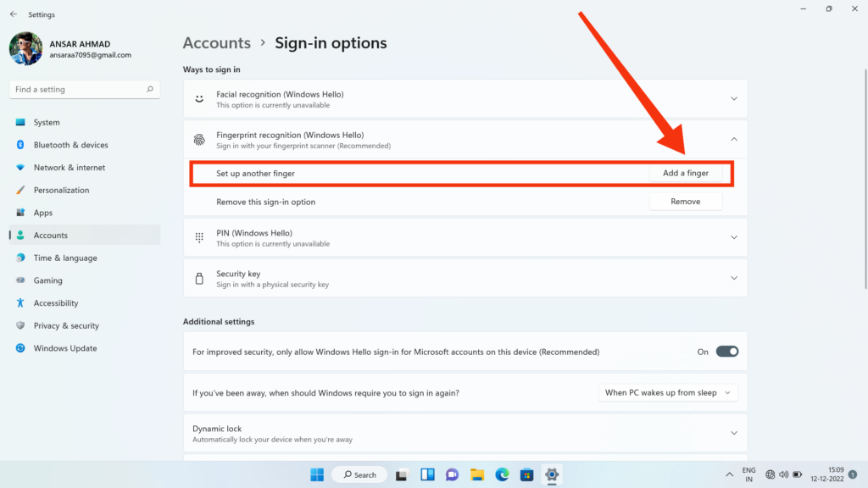Click Remove for this sign-in option
This screenshot has height=488, width=868.
[x=685, y=202]
